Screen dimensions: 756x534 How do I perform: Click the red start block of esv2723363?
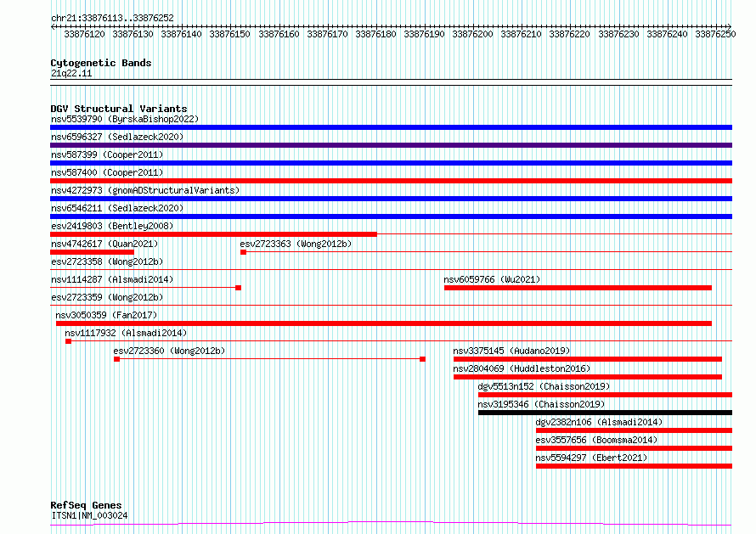tap(244, 252)
